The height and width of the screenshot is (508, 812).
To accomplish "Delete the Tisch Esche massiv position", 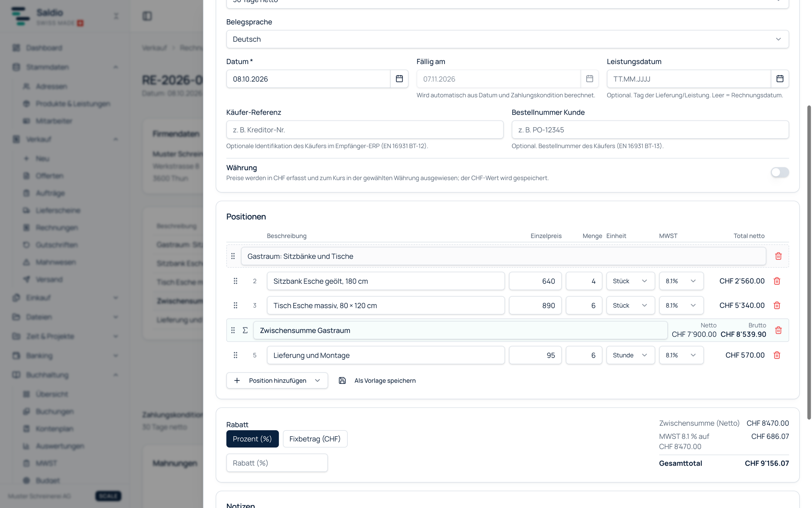I will click(777, 305).
